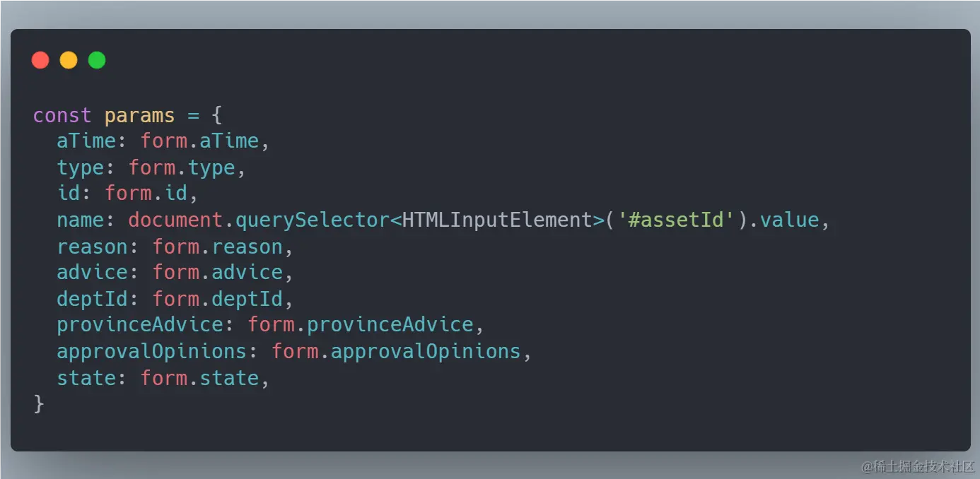980x479 pixels.
Task: Click the params variable name
Action: (139, 115)
